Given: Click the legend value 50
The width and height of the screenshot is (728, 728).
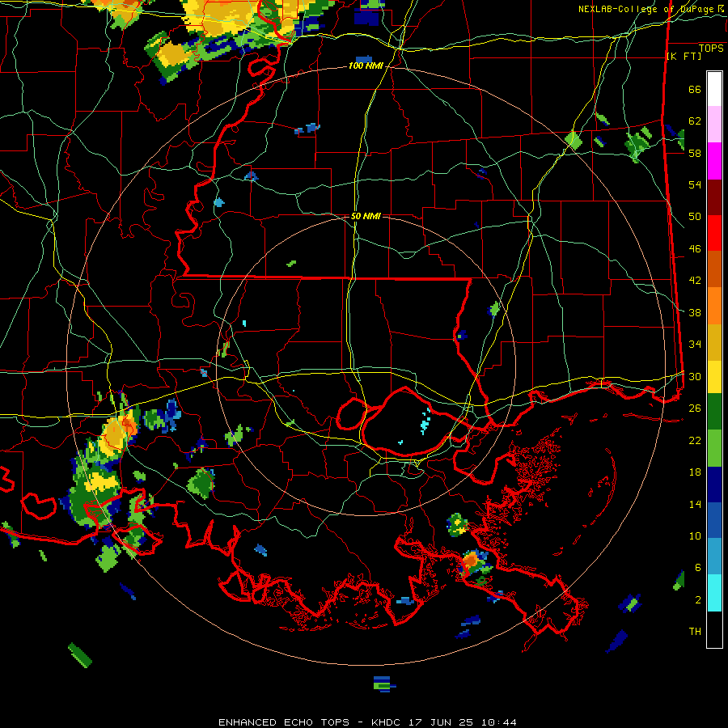Looking at the screenshot, I should (695, 216).
